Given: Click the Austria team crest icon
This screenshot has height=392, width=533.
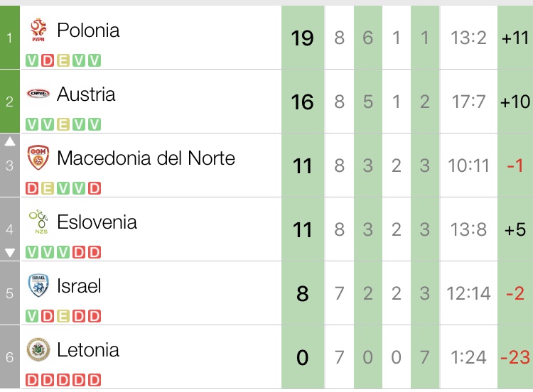Looking at the screenshot, I should [38, 94].
